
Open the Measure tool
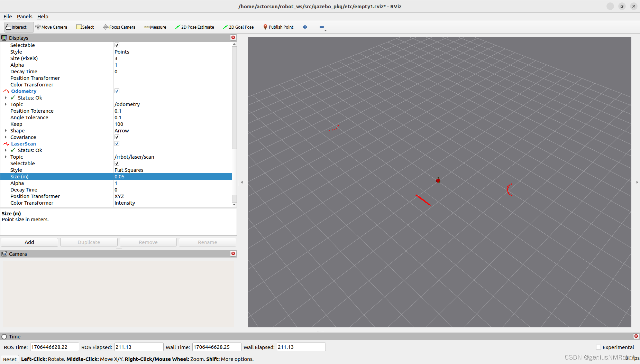click(155, 27)
